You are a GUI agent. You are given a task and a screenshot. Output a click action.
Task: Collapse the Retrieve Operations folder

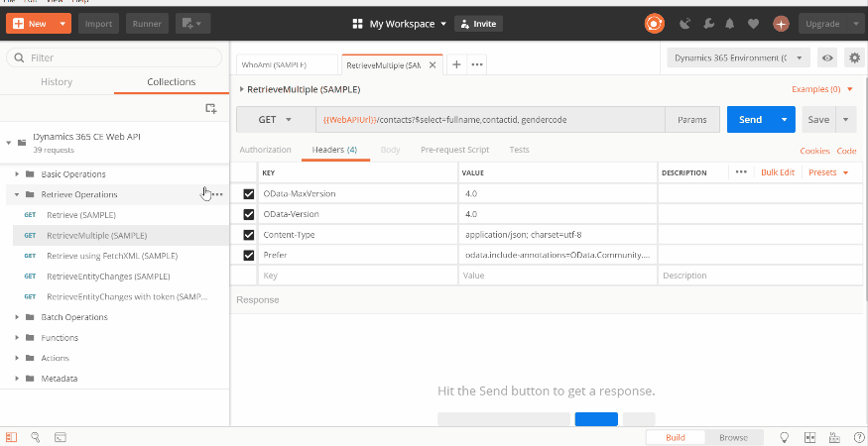(x=17, y=195)
